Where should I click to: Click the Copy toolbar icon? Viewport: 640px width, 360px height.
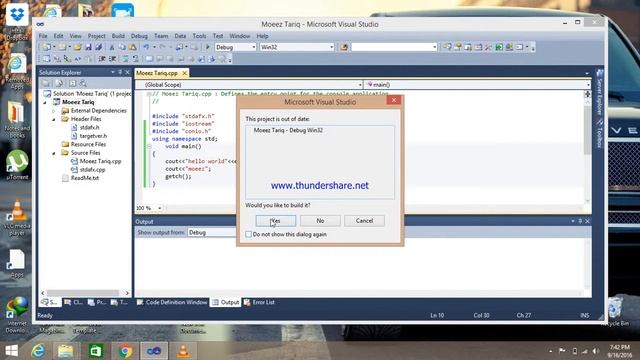click(x=122, y=47)
